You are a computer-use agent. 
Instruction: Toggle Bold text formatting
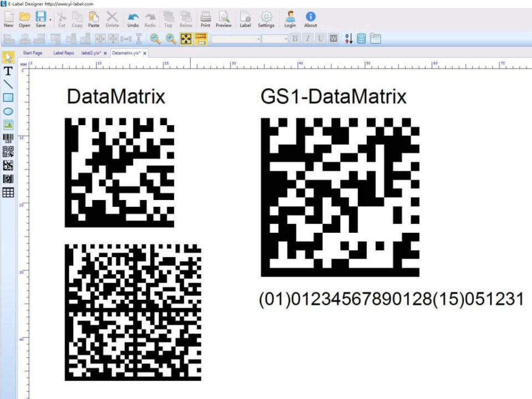pos(295,39)
